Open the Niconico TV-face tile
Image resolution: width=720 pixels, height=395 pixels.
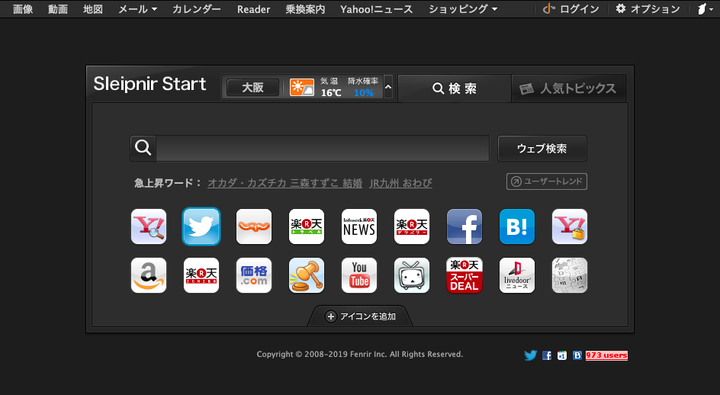412,275
